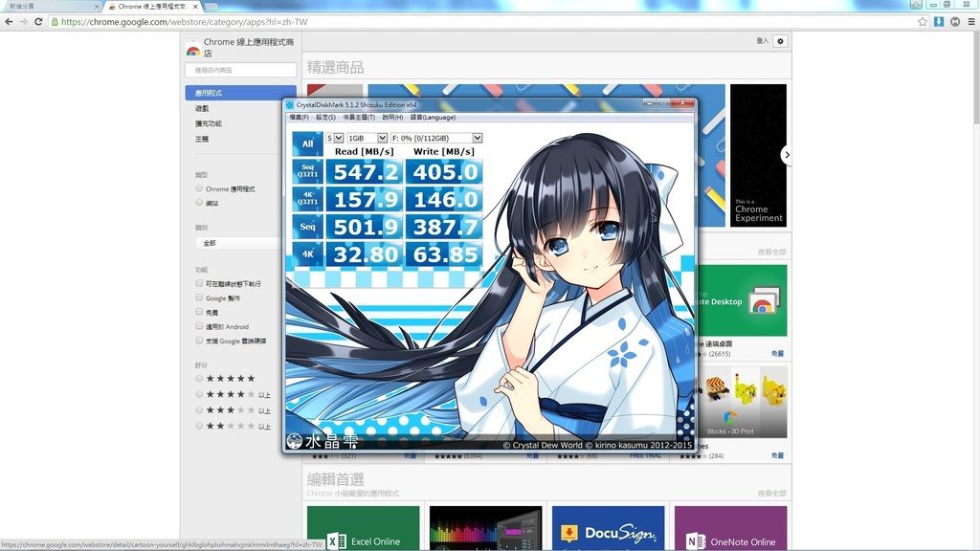Check the 免費 checkbox
Viewport: 980px width, 551px height.
tap(199, 312)
